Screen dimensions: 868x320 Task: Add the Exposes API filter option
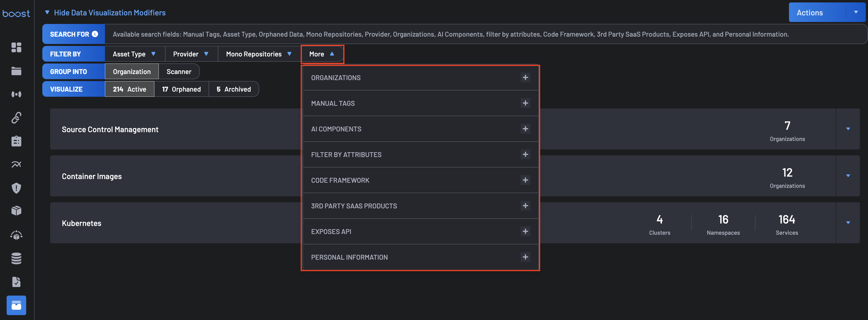tap(525, 232)
